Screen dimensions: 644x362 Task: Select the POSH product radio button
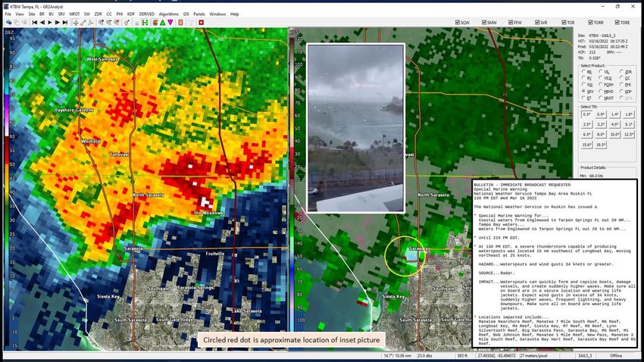(x=601, y=85)
